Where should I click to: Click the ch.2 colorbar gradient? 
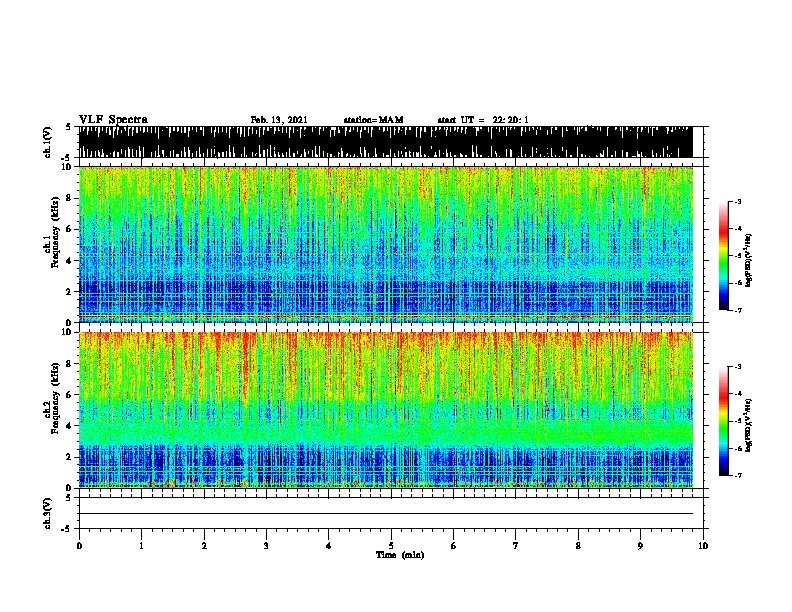click(724, 421)
